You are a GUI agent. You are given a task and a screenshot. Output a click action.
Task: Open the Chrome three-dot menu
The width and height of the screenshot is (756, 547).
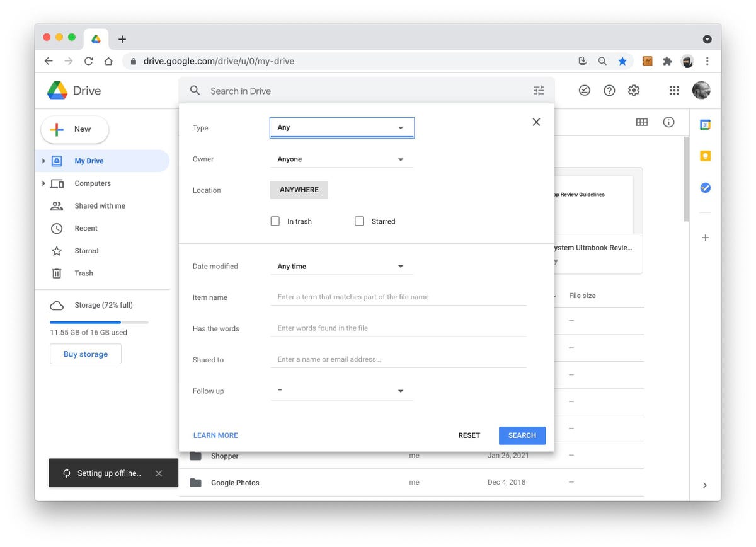(x=707, y=61)
